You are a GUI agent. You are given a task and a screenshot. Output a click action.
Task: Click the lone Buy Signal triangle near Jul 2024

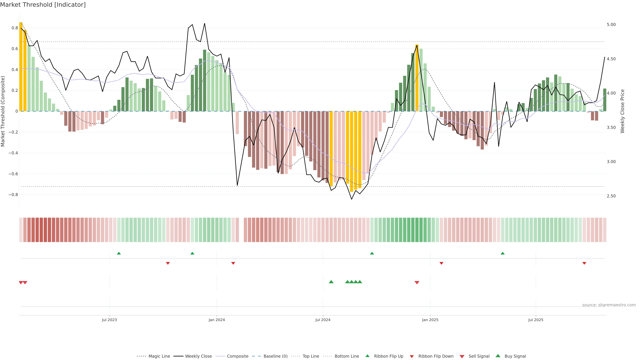(x=331, y=282)
